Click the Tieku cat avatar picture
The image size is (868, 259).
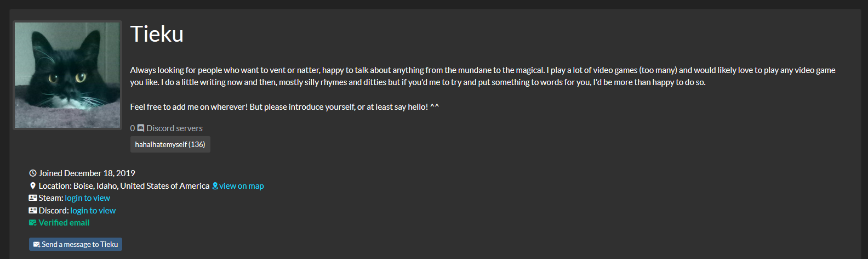[67, 75]
